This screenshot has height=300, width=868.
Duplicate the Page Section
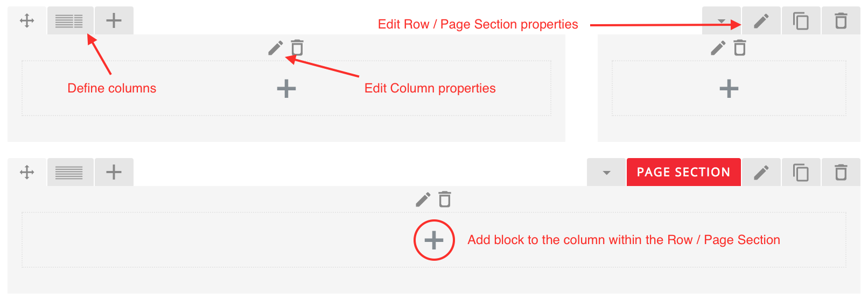point(801,173)
